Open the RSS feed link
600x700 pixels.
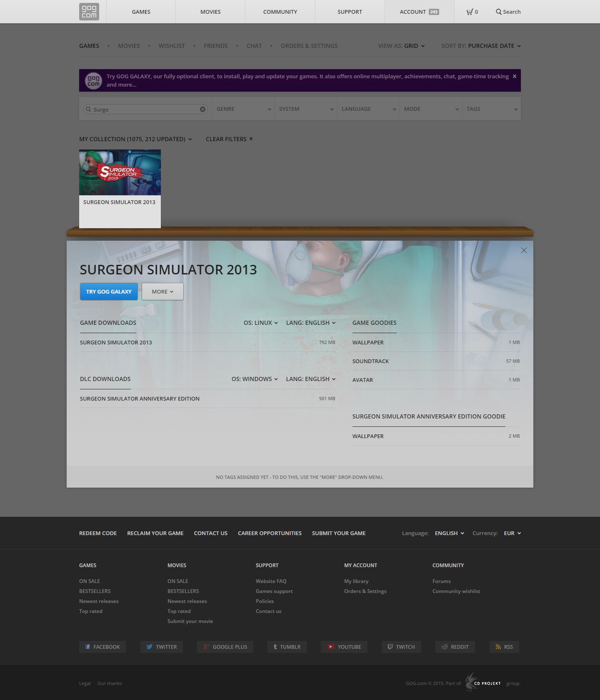(504, 647)
